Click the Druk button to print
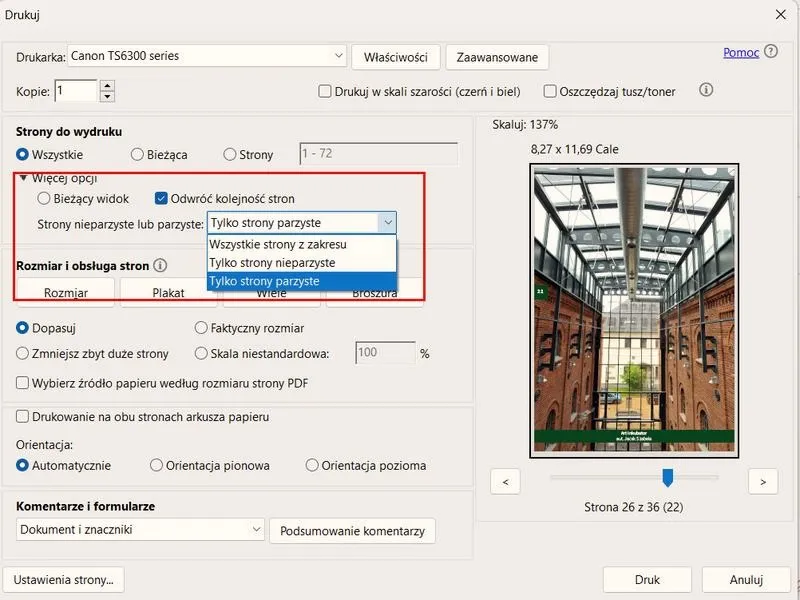800x600 pixels. tap(647, 580)
